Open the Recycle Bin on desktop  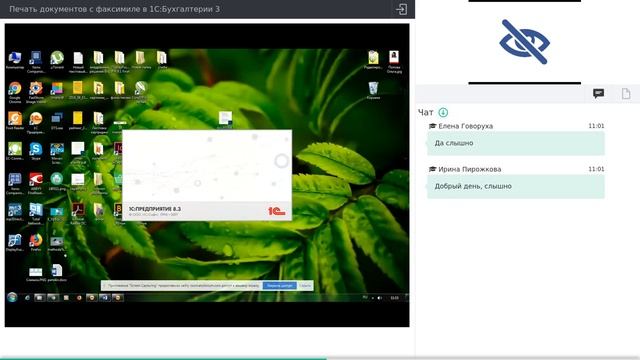tap(373, 91)
